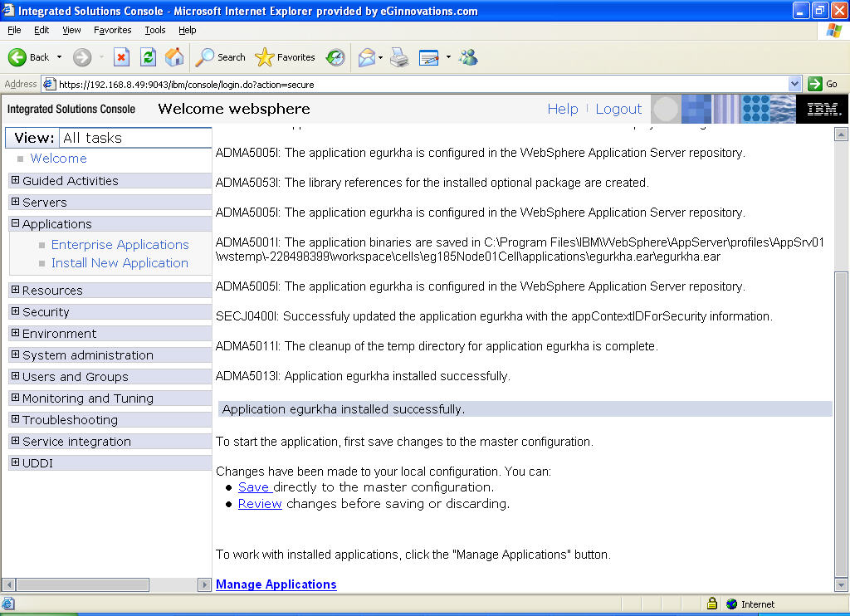Click the navigation pane horizontal scrollbar thumb
The image size is (850, 616).
[x=82, y=584]
